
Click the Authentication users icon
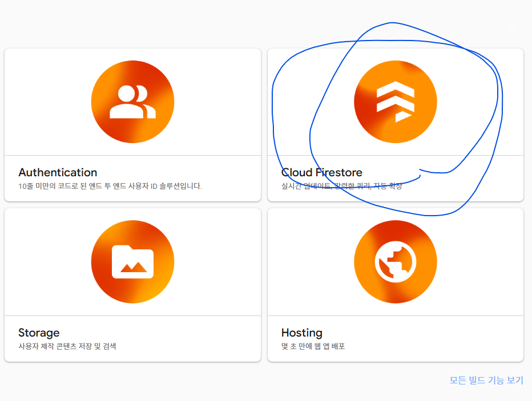click(132, 102)
